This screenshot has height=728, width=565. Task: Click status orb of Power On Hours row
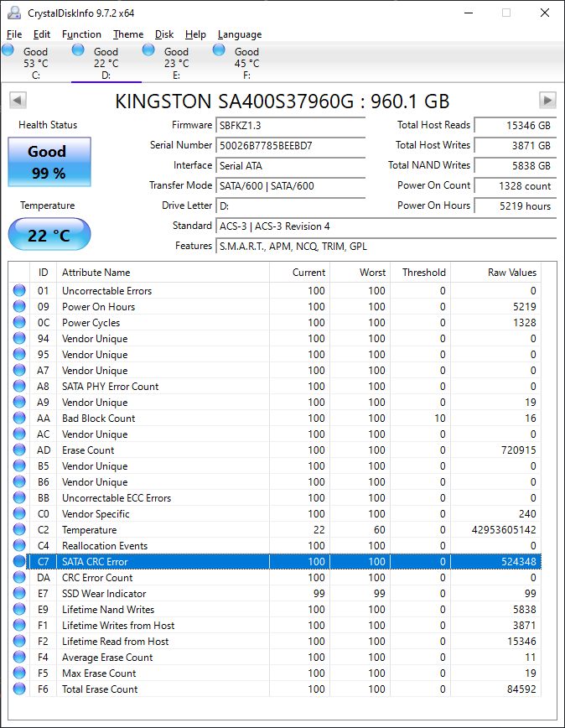point(19,306)
